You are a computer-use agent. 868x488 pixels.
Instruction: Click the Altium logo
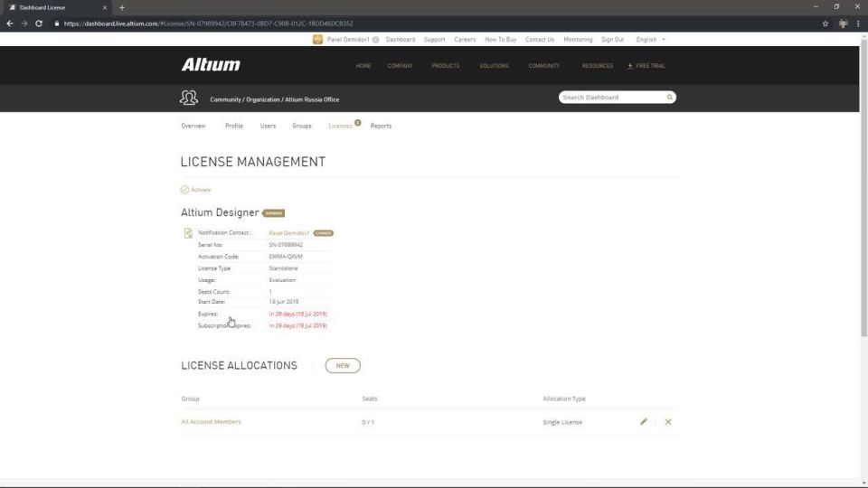[211, 65]
